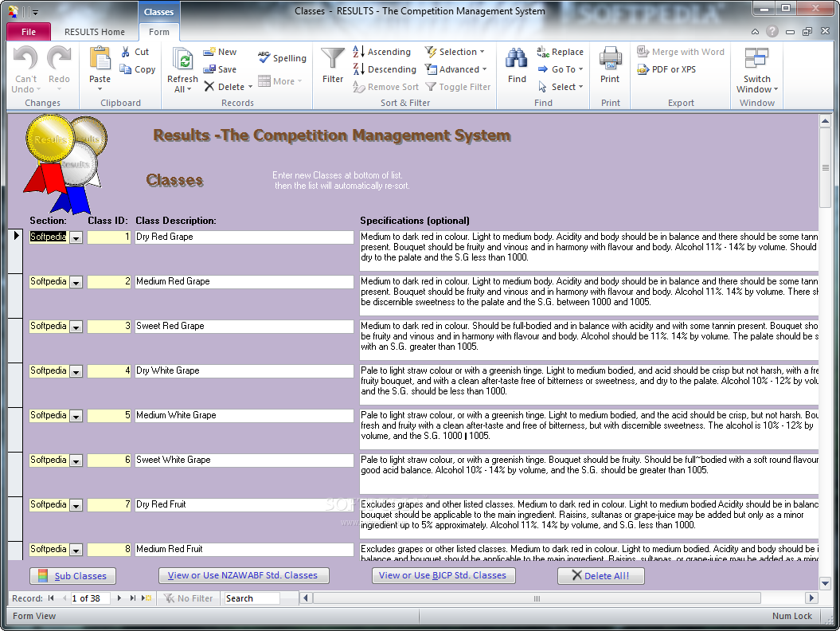Open the Selection filter dropdown
This screenshot has width=840, height=631.
455,52
